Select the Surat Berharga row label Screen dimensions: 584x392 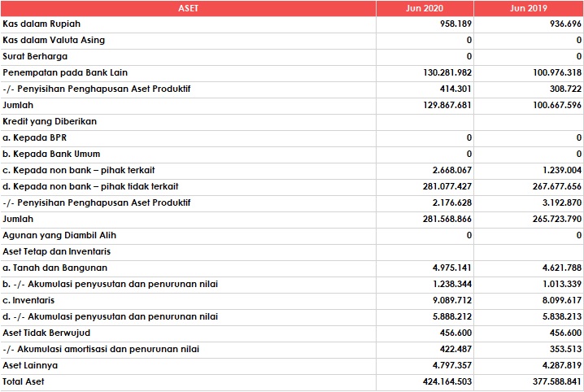coord(35,56)
